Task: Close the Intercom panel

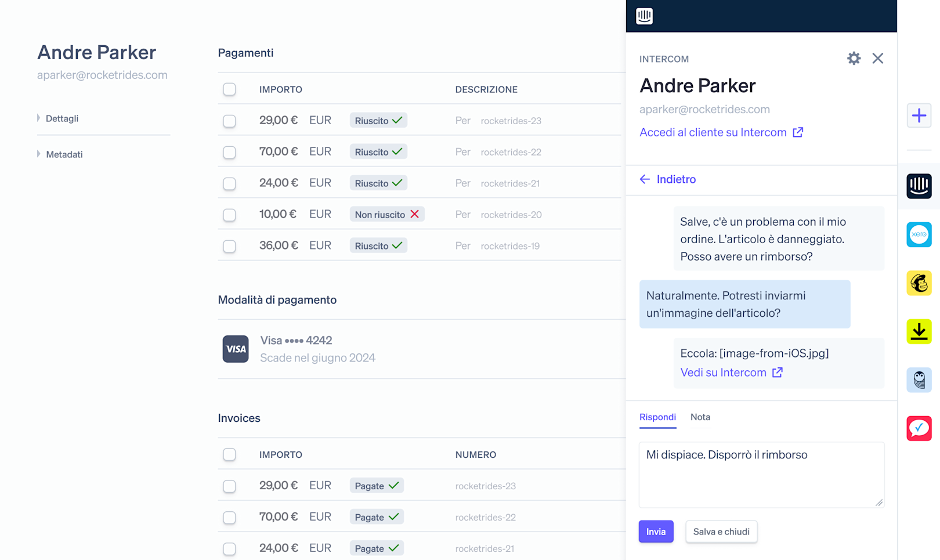Action: coord(878,58)
